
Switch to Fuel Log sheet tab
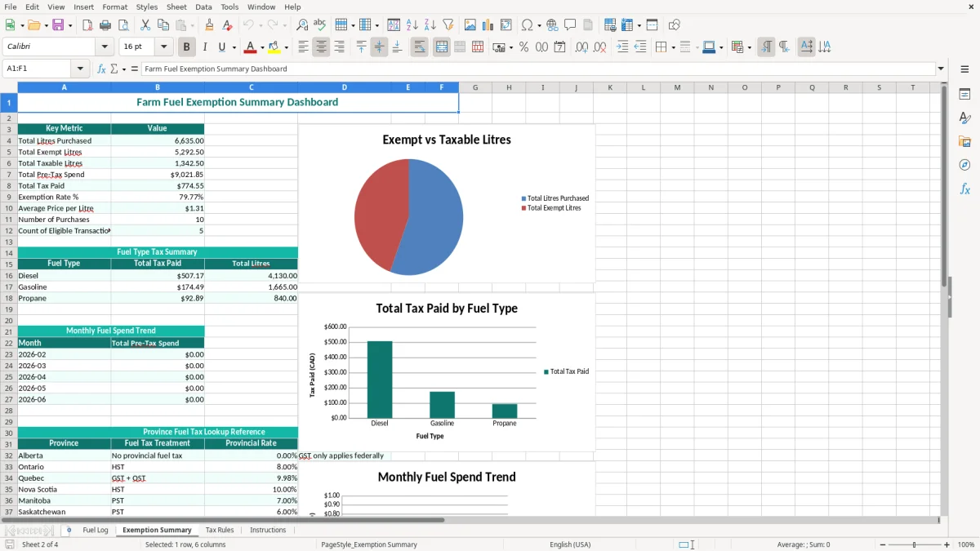pyautogui.click(x=96, y=530)
